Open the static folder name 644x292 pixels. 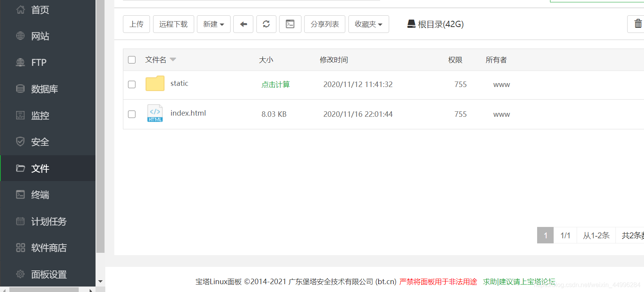[x=179, y=83]
